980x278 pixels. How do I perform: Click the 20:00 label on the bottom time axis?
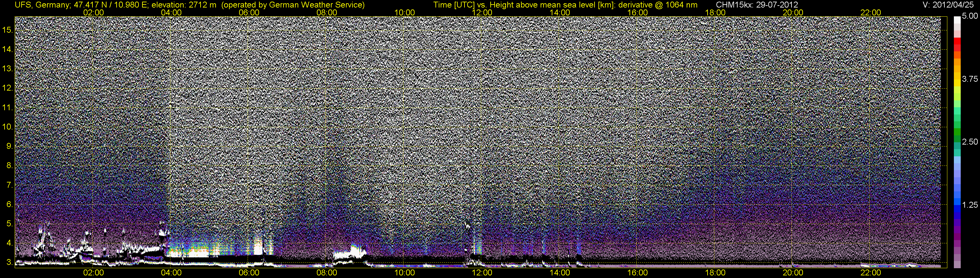pyautogui.click(x=793, y=273)
